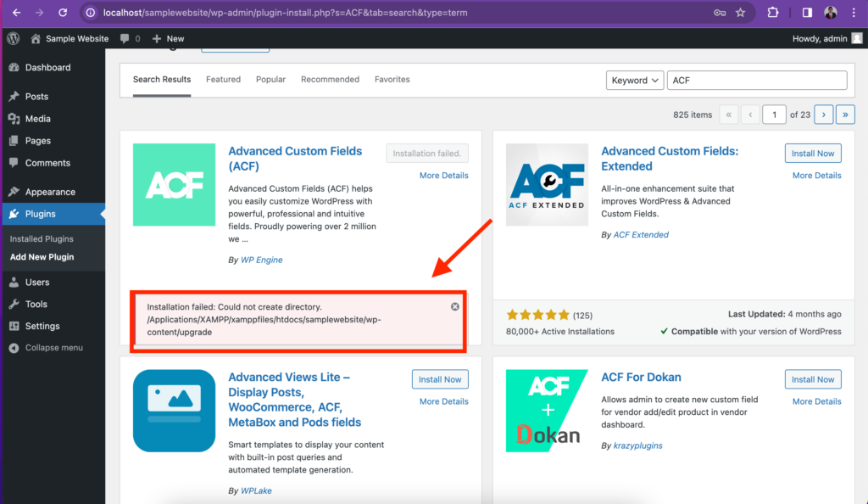Viewport: 868px width, 504px height.
Task: Open Chrome three-dot menu
Action: click(854, 12)
